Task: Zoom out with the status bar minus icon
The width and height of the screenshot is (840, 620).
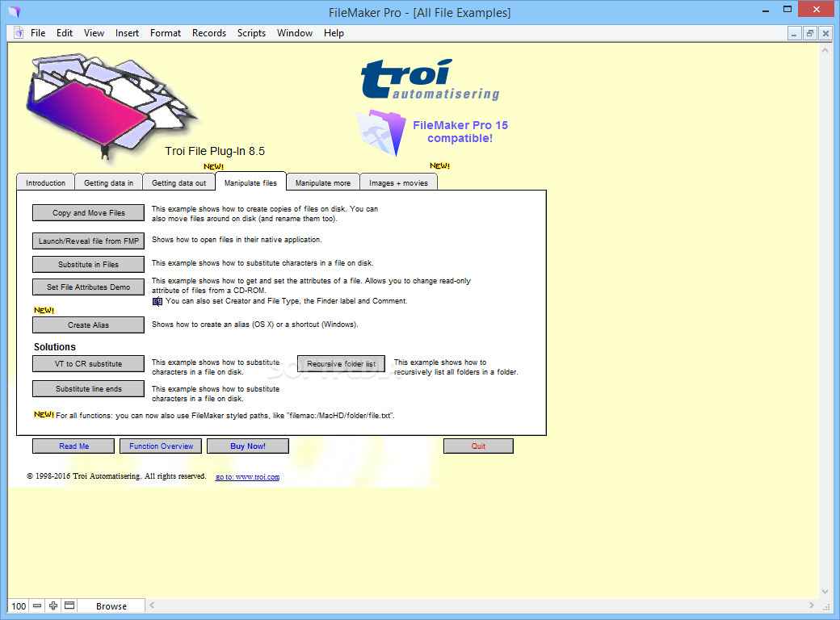Action: (x=37, y=605)
